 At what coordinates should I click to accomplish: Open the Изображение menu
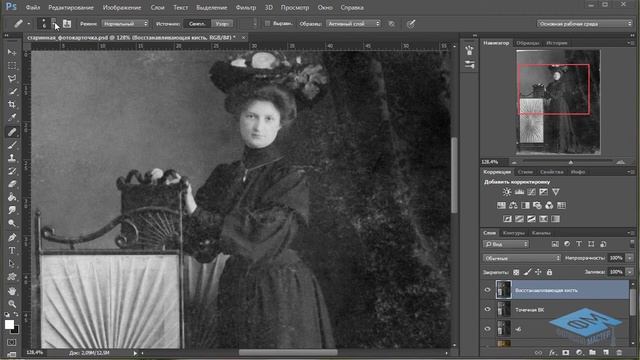click(122, 7)
